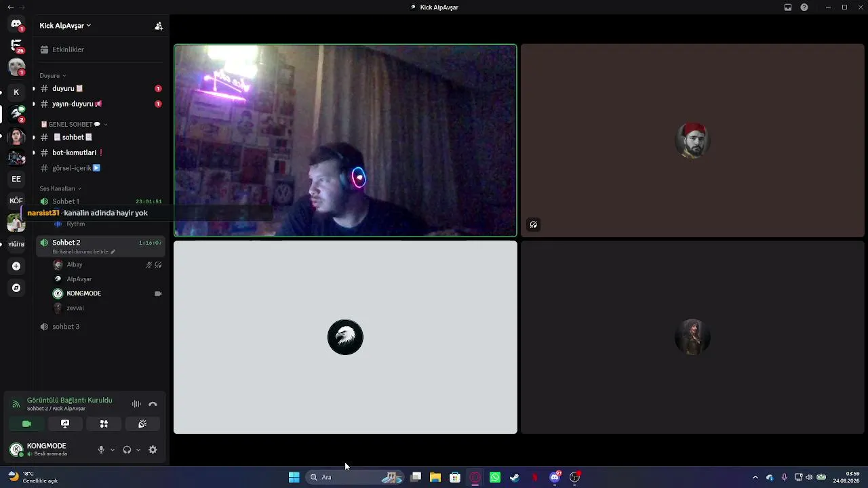Start an activity
868x488 pixels.
click(104, 424)
